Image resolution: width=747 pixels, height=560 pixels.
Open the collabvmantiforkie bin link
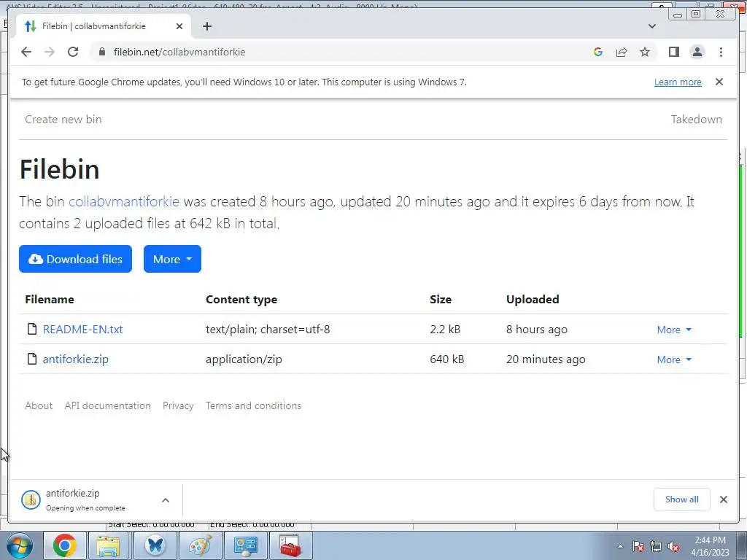tap(124, 201)
